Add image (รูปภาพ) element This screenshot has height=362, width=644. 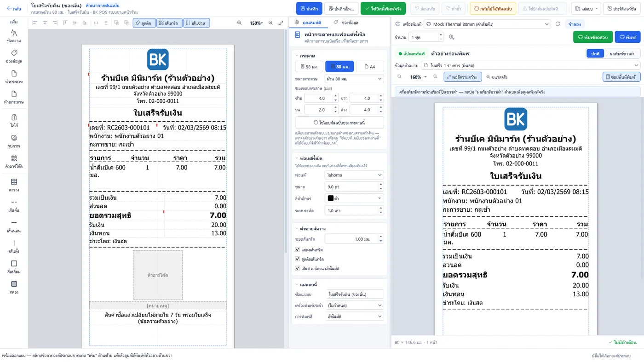[14, 141]
